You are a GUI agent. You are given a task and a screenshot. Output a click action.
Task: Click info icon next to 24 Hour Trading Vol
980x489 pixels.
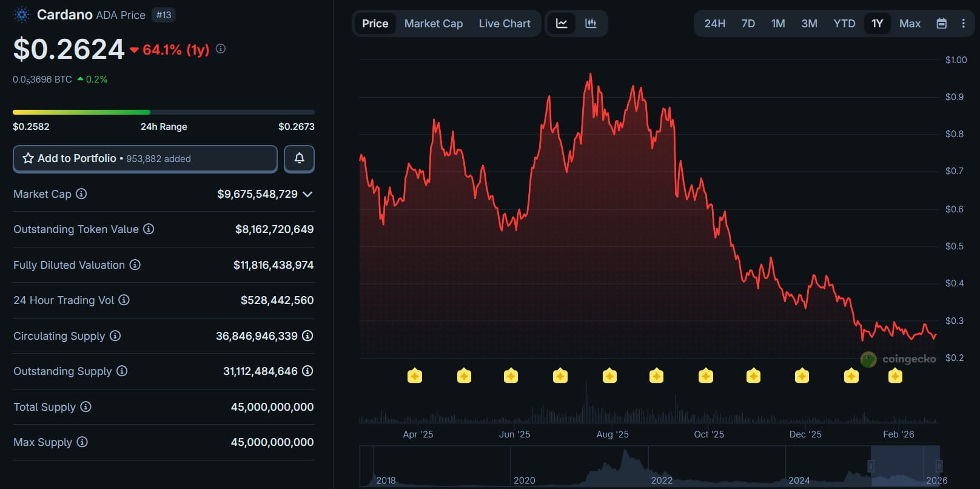124,300
